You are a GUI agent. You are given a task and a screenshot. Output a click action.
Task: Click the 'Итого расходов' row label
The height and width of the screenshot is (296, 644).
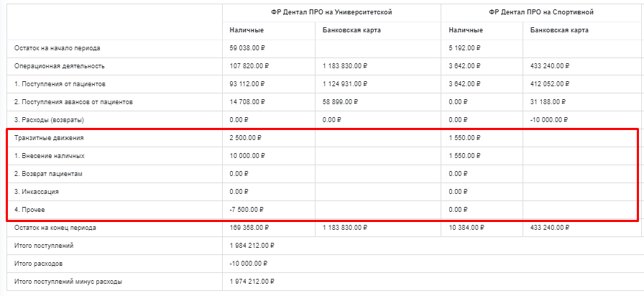tap(38, 264)
